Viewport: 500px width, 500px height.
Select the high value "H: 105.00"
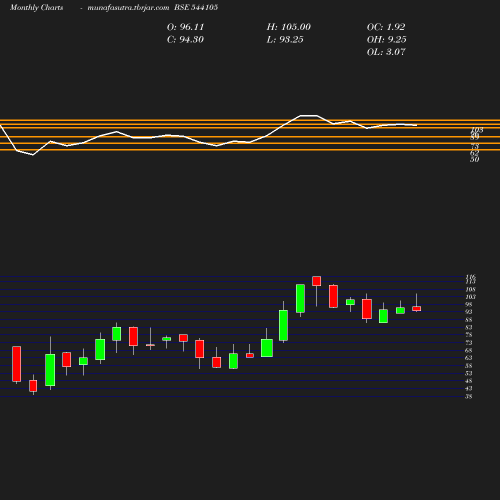click(x=289, y=27)
